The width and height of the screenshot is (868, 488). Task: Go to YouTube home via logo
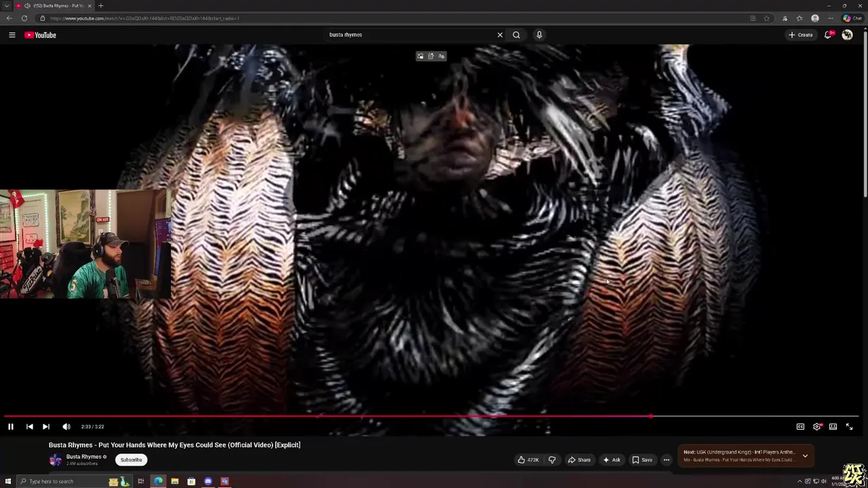pos(40,35)
